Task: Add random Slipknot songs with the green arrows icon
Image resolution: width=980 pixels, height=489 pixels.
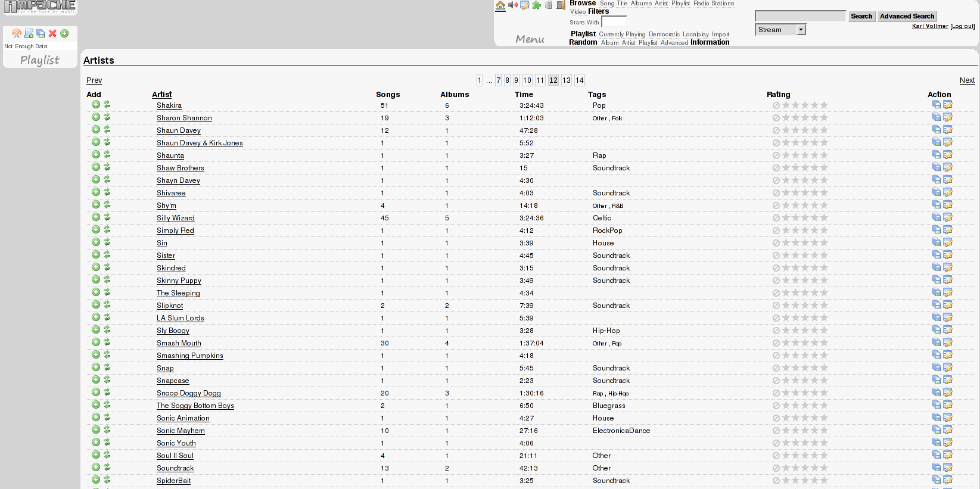Action: pyautogui.click(x=107, y=305)
